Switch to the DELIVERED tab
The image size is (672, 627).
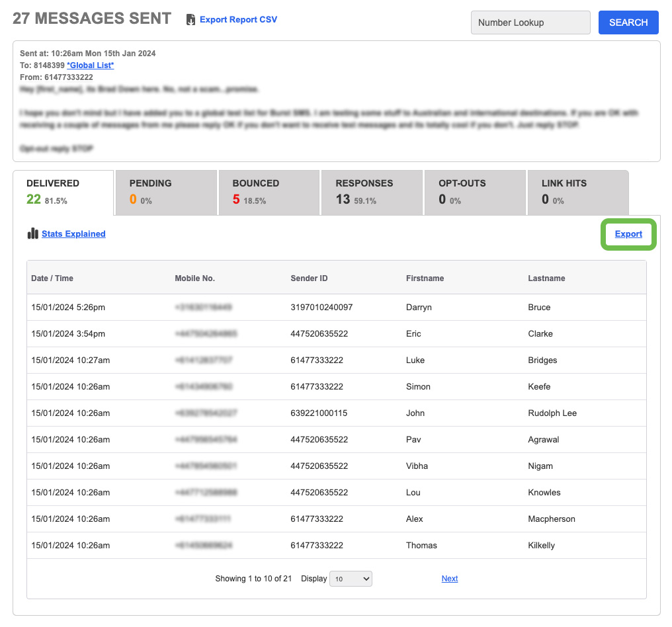click(63, 192)
